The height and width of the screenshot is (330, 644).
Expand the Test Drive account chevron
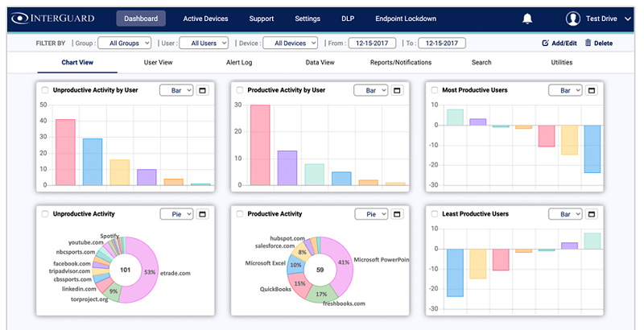pyautogui.click(x=628, y=19)
